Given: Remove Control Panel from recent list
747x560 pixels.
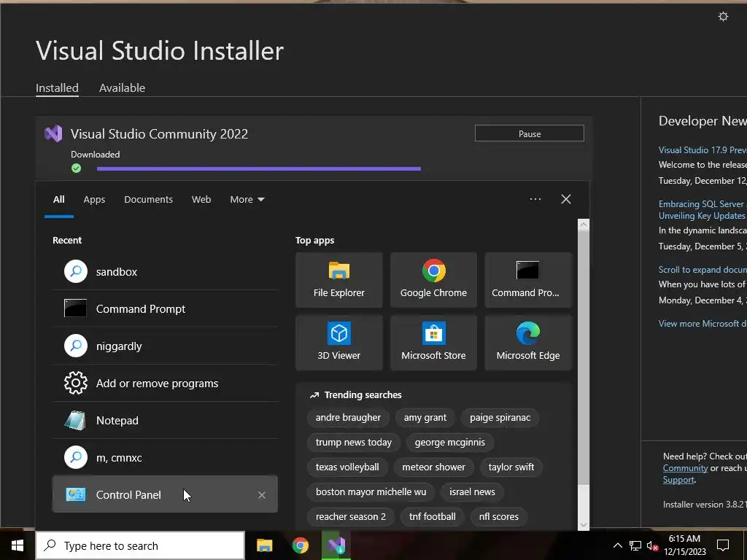Looking at the screenshot, I should click(x=262, y=495).
